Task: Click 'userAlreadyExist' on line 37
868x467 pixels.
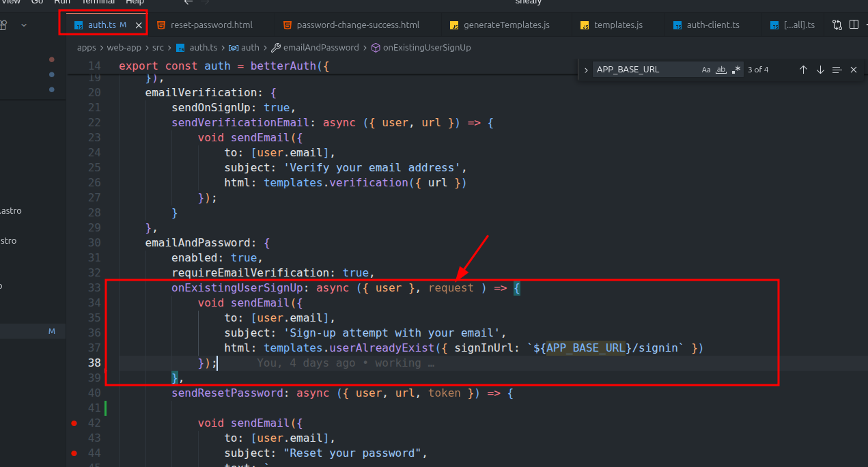Action: pyautogui.click(x=383, y=348)
